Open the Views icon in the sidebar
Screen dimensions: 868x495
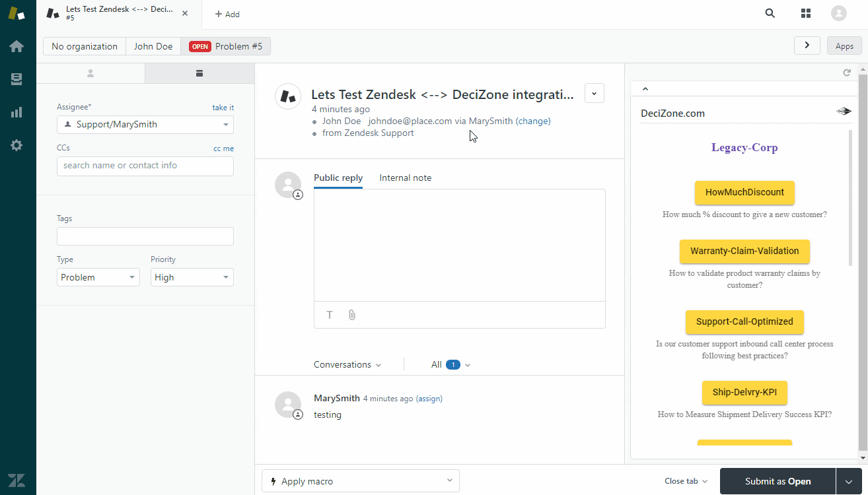coord(17,79)
